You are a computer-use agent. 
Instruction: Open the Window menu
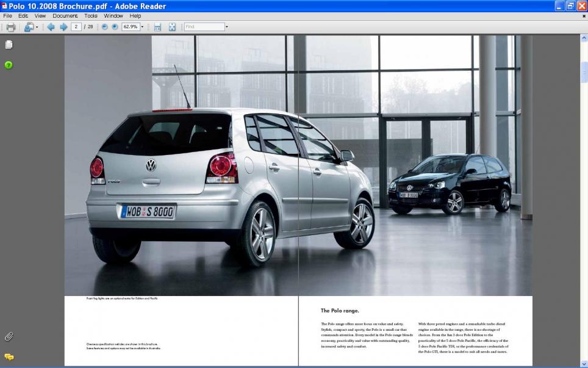(113, 16)
